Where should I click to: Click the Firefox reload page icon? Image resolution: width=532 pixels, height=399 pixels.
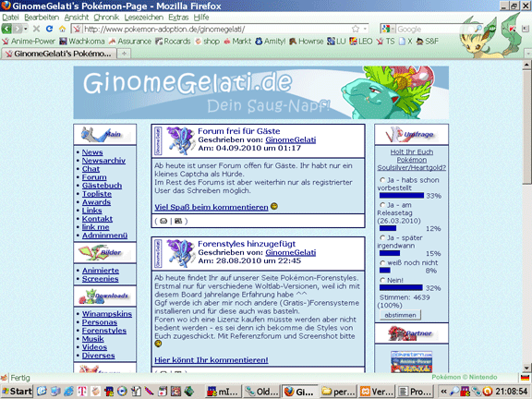[49, 29]
